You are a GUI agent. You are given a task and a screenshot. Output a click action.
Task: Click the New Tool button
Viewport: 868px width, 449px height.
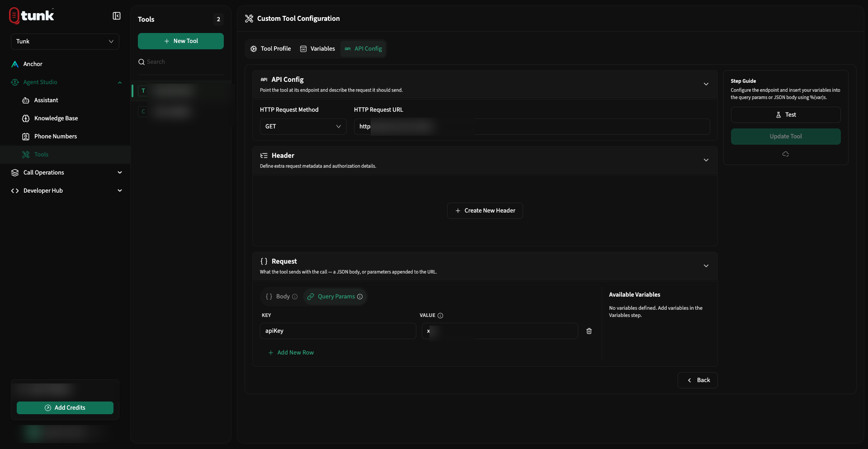[x=181, y=41]
